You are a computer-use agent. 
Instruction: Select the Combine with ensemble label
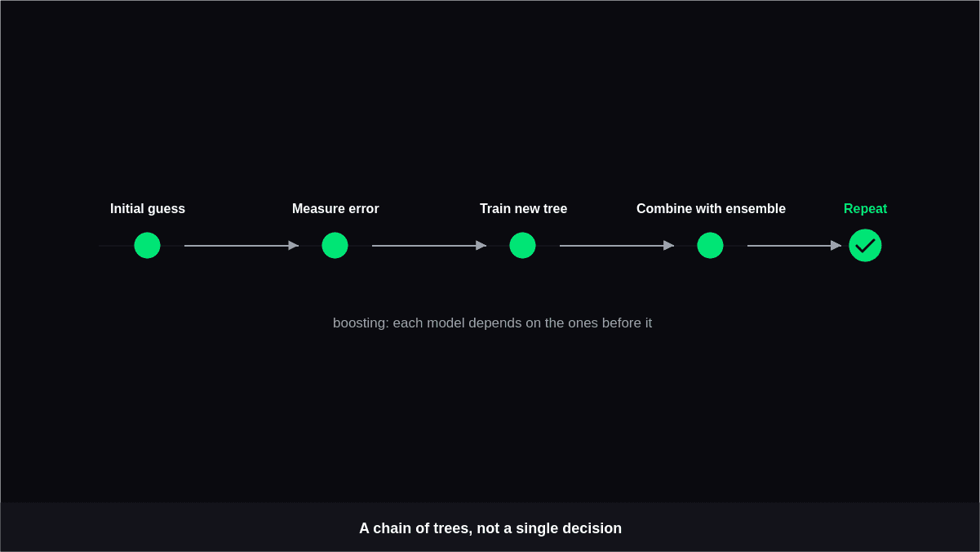[x=711, y=208]
